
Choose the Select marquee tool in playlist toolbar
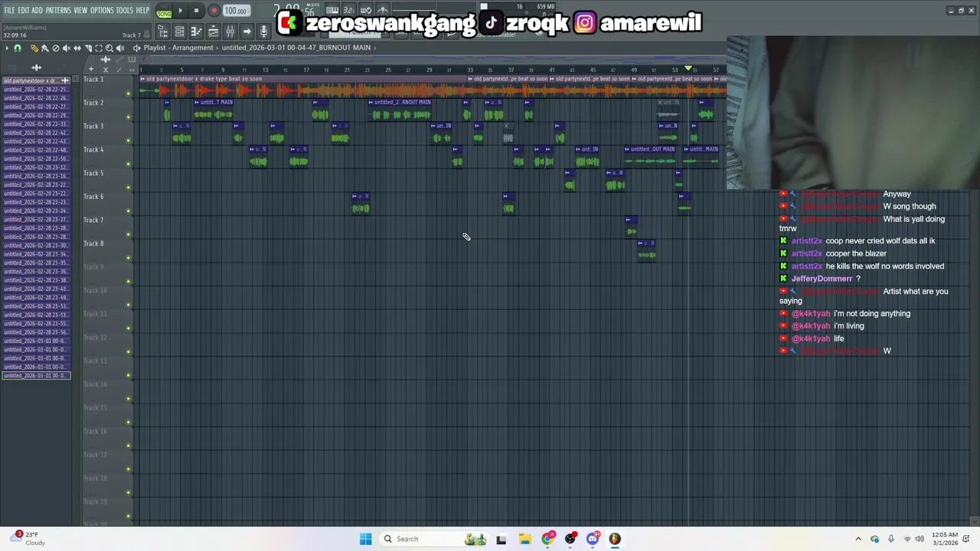[x=99, y=48]
